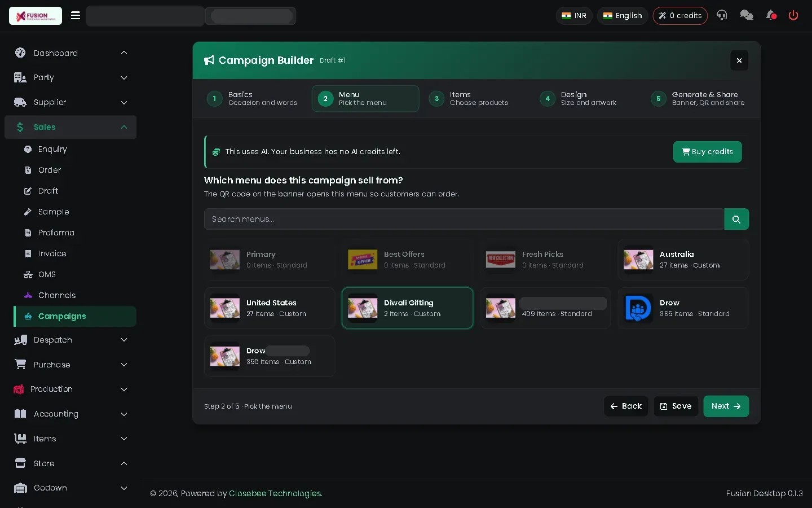This screenshot has height=508, width=812.
Task: Switch to the Design step tab
Action: pos(581,99)
